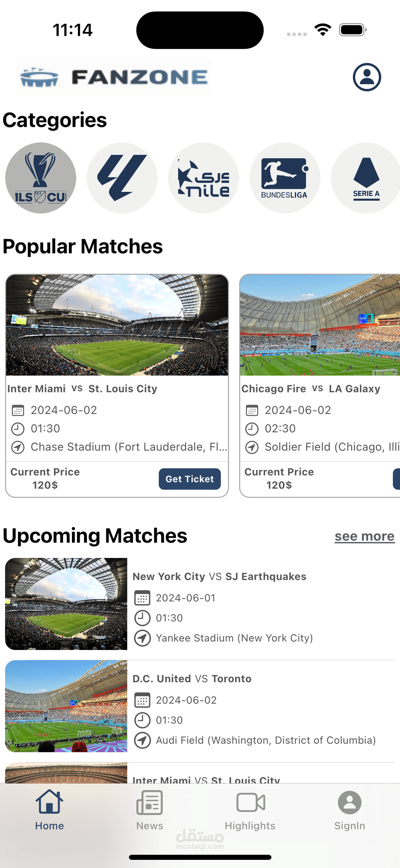Tap the Soldier Field location text
Screen dimensions: 400x868
coord(332,447)
